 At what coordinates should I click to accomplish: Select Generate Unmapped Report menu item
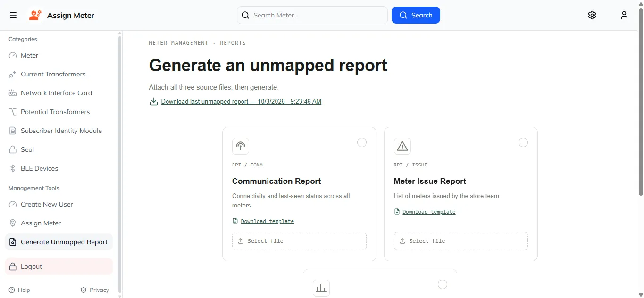point(59,242)
